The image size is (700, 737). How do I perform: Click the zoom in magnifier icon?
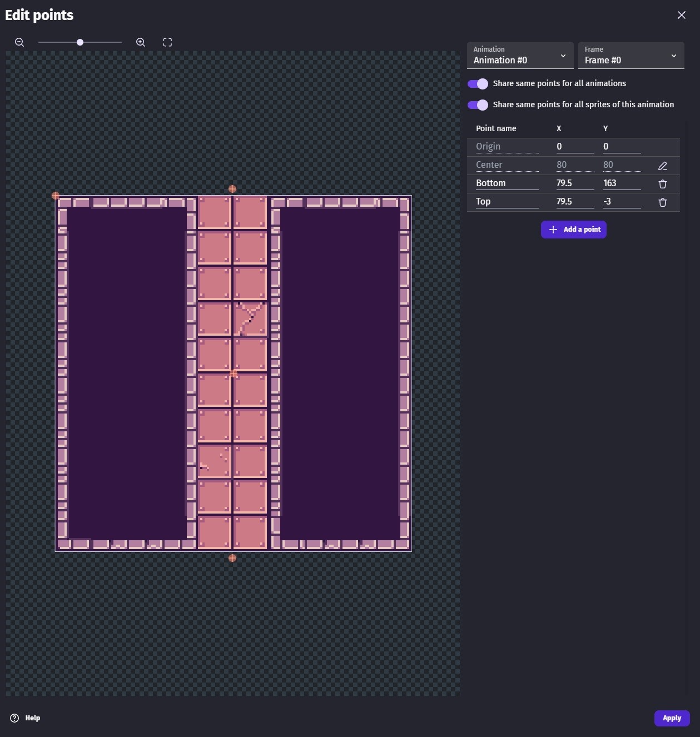[141, 42]
